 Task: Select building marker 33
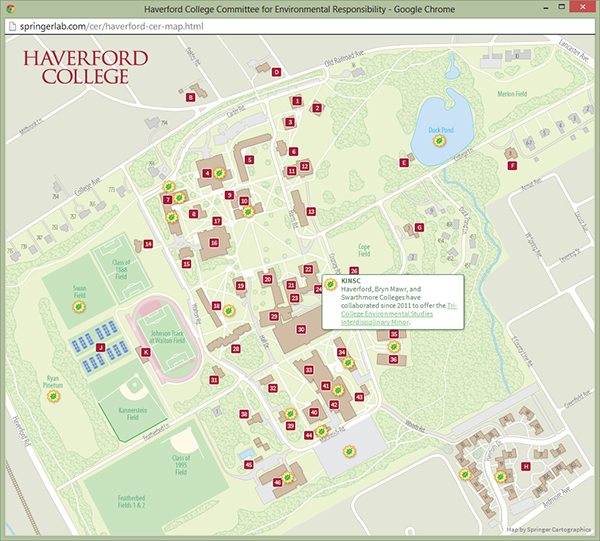(308, 370)
